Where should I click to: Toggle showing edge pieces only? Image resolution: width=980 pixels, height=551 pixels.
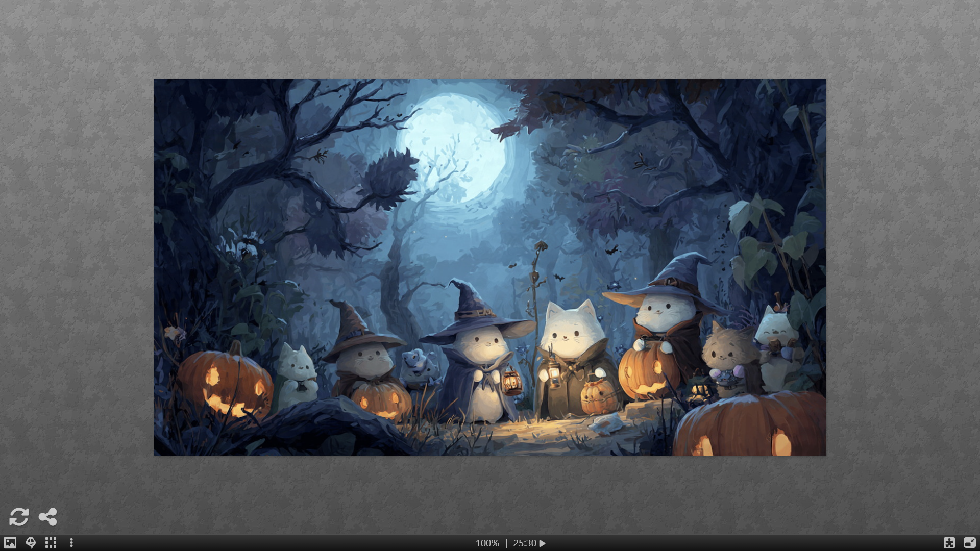pyautogui.click(x=51, y=543)
